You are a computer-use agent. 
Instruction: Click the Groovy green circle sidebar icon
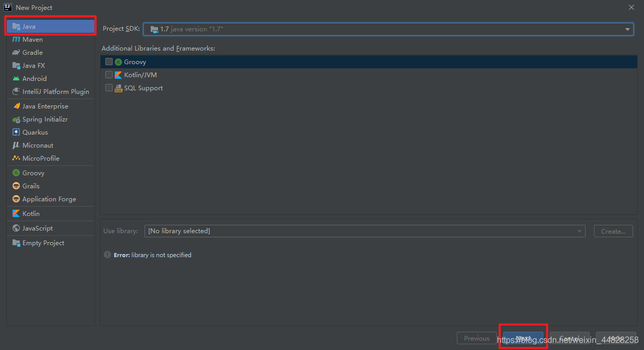(16, 173)
